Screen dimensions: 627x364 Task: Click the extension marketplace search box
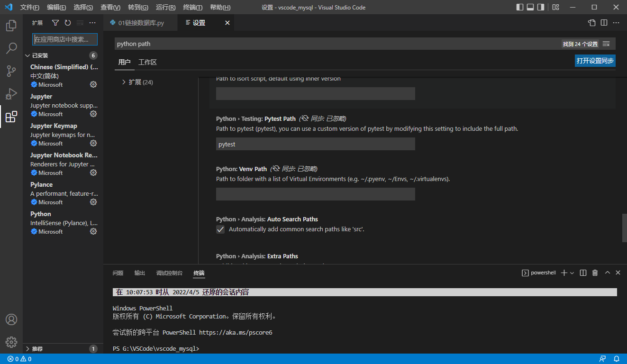(x=65, y=39)
